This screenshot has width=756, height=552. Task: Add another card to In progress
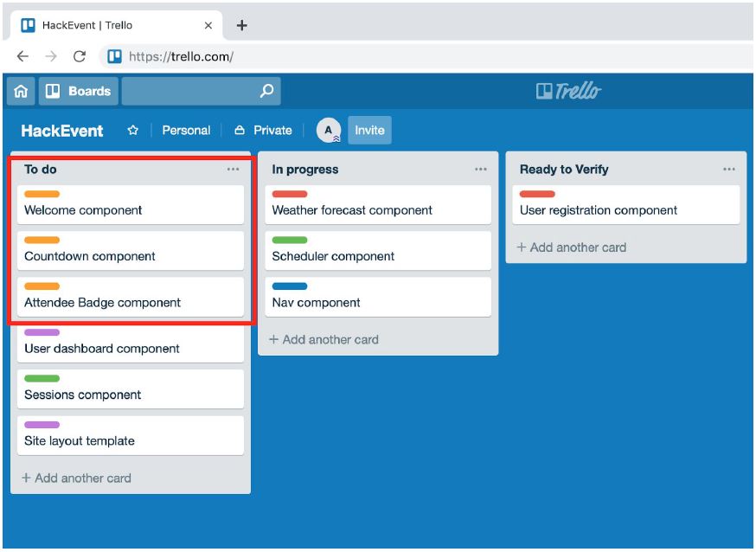(x=324, y=339)
